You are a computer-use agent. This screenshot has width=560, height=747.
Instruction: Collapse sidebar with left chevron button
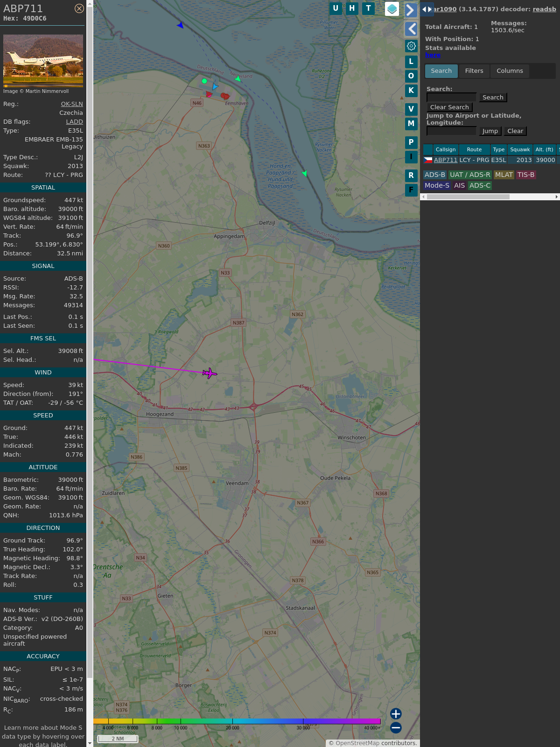[411, 29]
